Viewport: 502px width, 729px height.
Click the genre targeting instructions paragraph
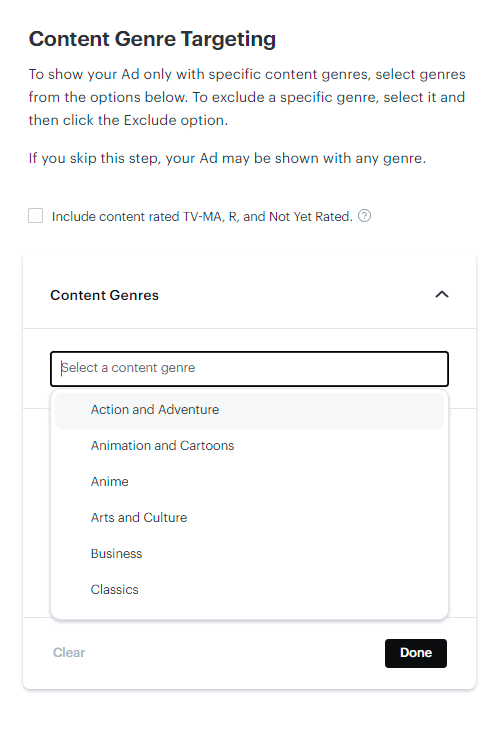(x=247, y=97)
